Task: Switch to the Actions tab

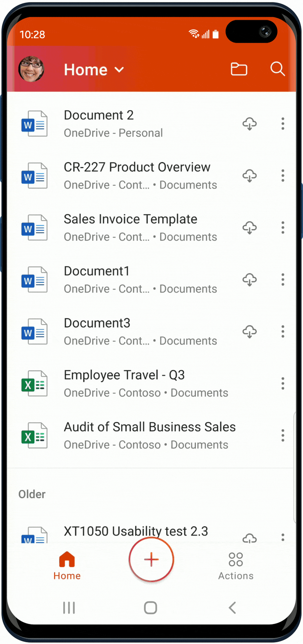Action: point(236,566)
